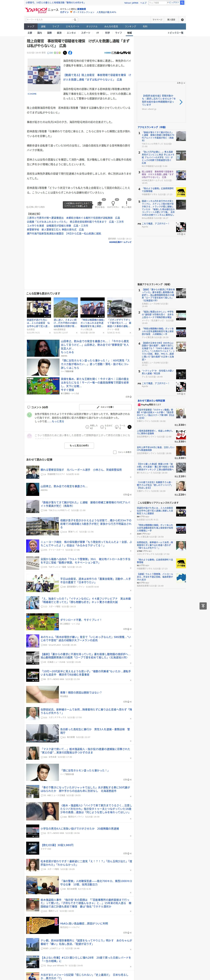Image resolution: width=210 pixels, height=980 pixels.
Task: Click the Yahoo! JAPAN news logo
Action: click(x=42, y=10)
